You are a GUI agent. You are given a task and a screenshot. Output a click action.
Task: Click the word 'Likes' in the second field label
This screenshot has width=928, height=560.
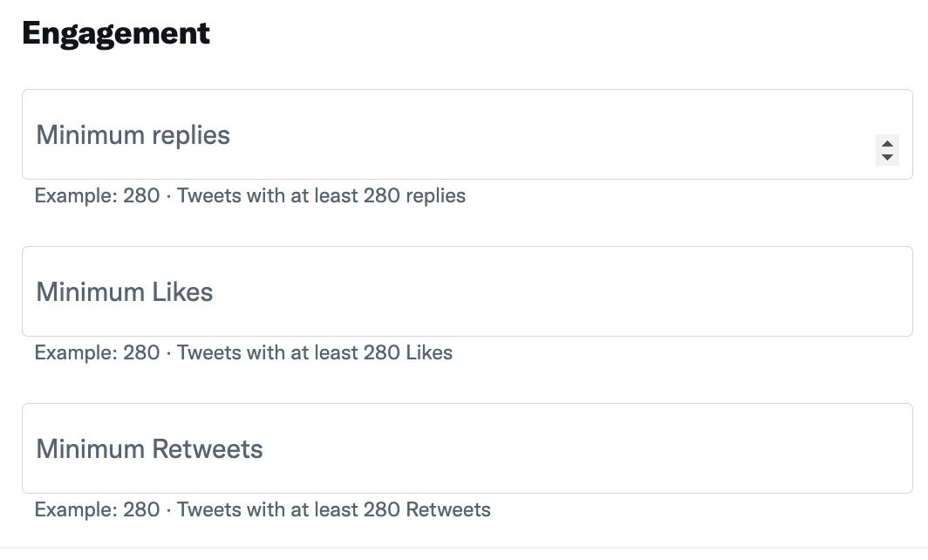pos(182,291)
